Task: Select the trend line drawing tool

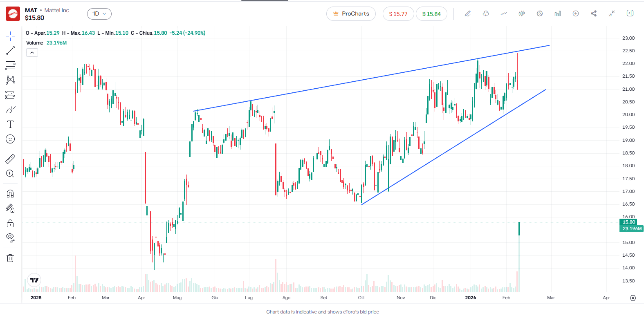Action: (x=10, y=51)
